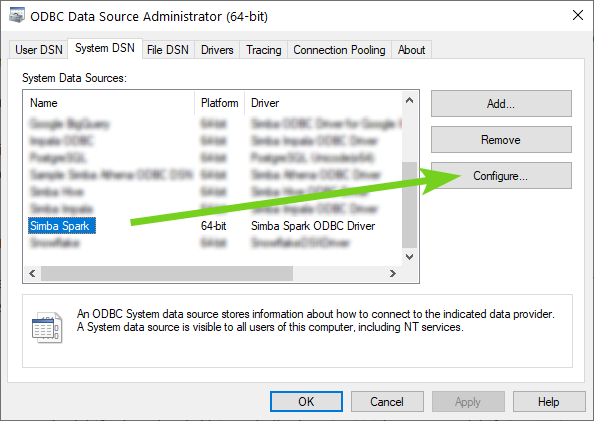Click the Add... button
Image resolution: width=594 pixels, height=421 pixels.
pyautogui.click(x=501, y=103)
